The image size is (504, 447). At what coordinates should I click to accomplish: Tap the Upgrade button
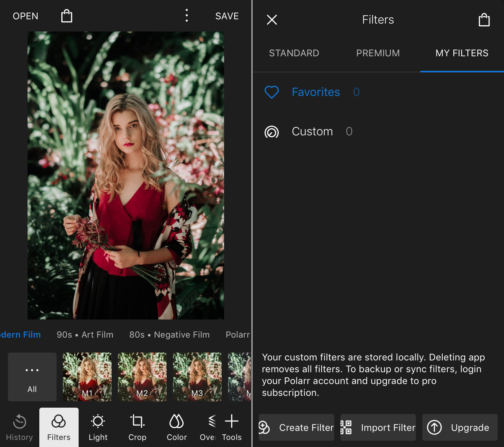(460, 427)
